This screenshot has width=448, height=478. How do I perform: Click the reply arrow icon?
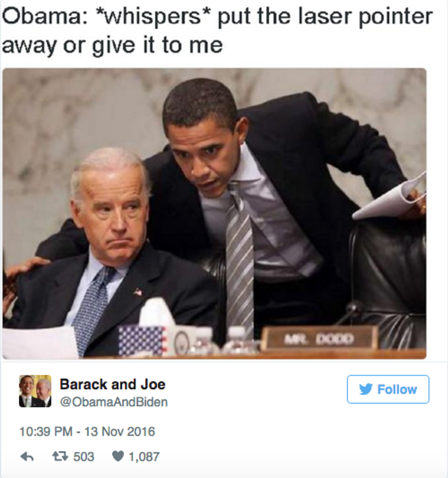click(27, 457)
